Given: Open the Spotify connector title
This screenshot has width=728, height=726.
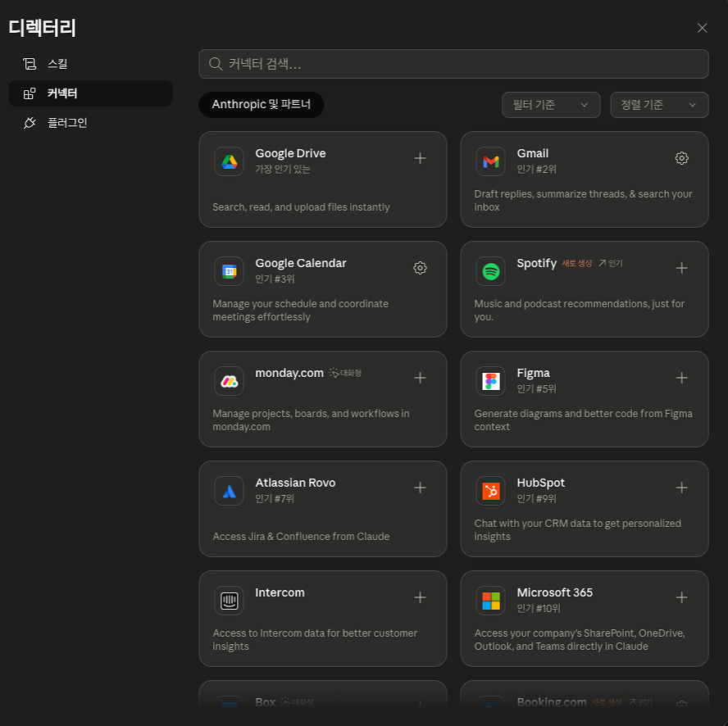Looking at the screenshot, I should (x=536, y=263).
